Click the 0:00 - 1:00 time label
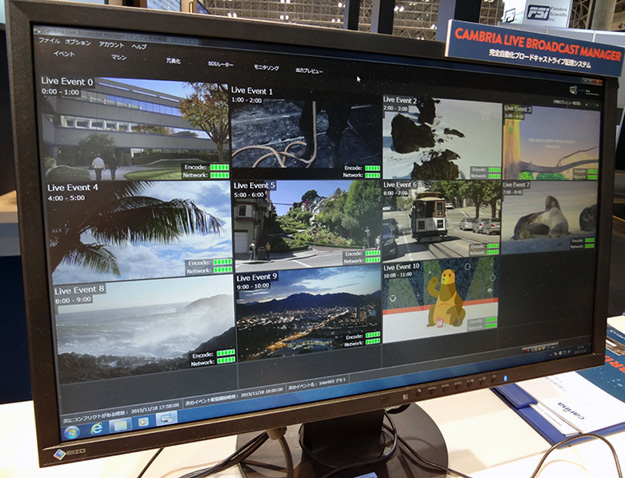Viewport: 625px width, 478px height. [x=61, y=92]
